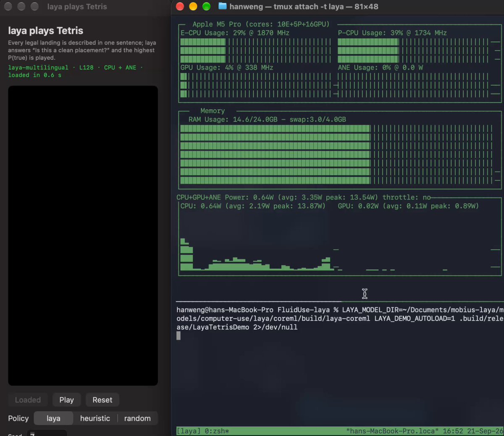The image size is (504, 436).
Task: Click the "ANE Usage: 0% @ 0.0 W" readout
Action: tap(381, 67)
